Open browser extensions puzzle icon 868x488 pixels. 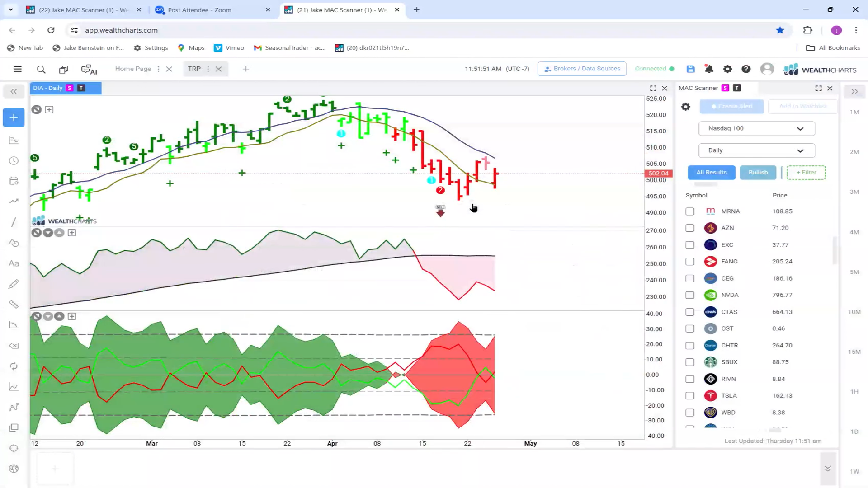click(807, 30)
